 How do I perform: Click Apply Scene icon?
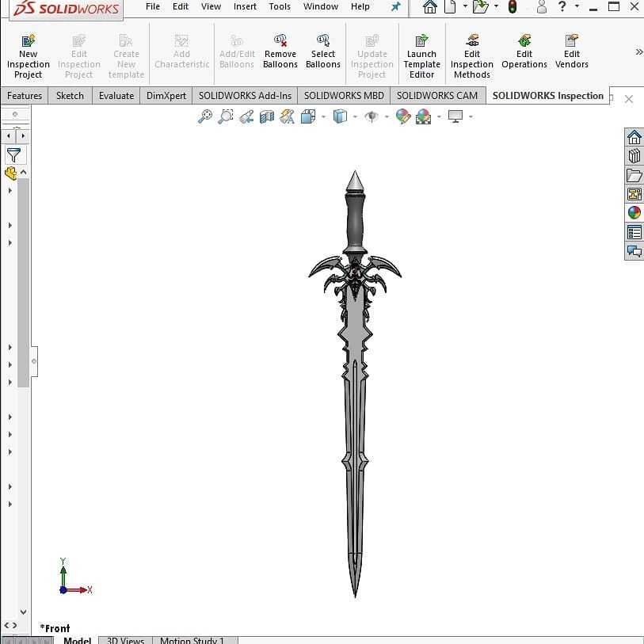click(x=424, y=116)
